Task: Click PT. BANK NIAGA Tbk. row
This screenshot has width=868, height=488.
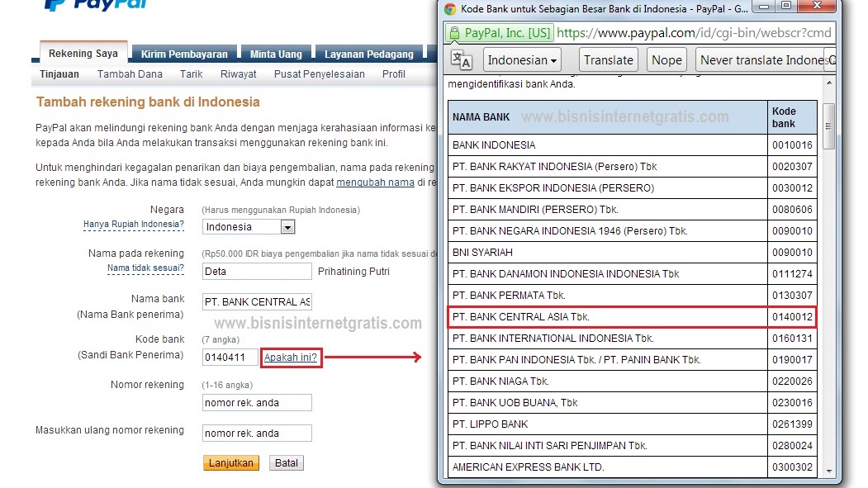Action: [x=632, y=381]
